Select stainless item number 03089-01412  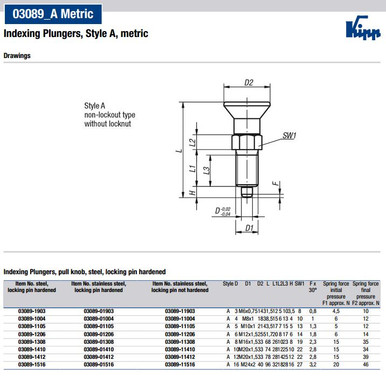point(99,357)
